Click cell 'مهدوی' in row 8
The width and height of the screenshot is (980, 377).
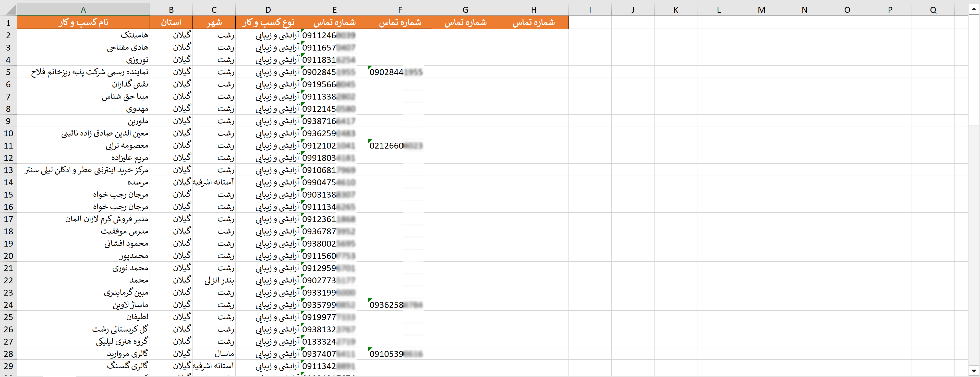[83, 109]
